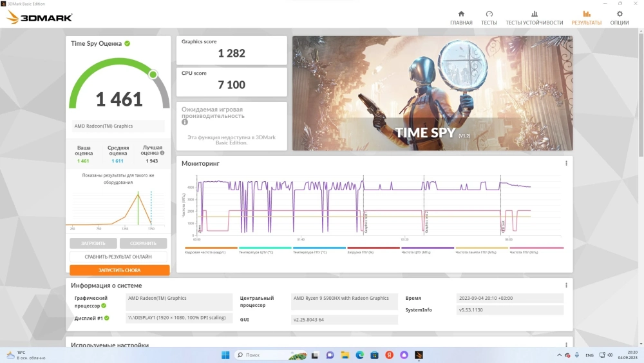The height and width of the screenshot is (363, 644).
Task: Open Информация о системе three-dot menu
Action: click(x=566, y=285)
